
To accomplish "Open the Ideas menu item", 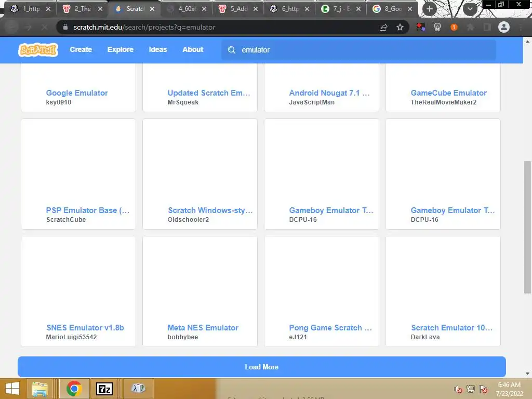I will [x=158, y=49].
